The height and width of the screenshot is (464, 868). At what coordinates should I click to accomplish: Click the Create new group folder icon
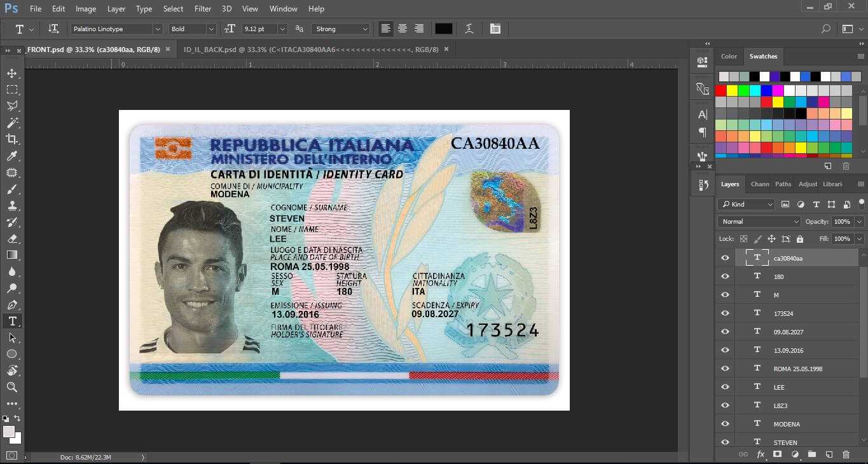pos(811,454)
